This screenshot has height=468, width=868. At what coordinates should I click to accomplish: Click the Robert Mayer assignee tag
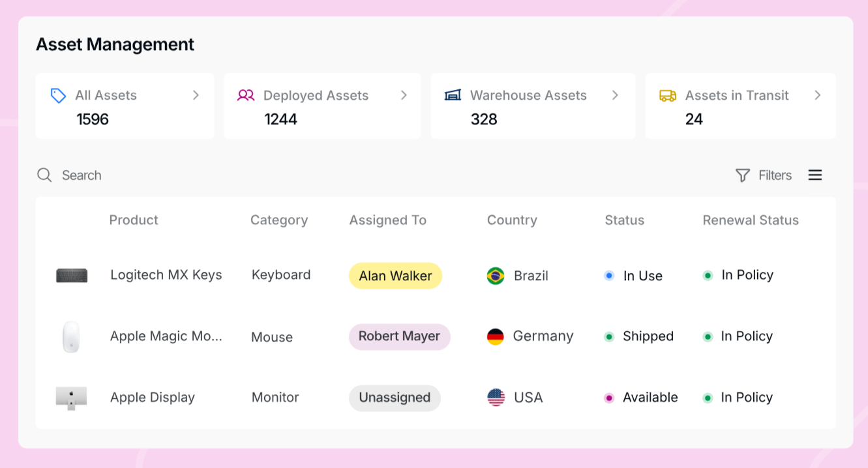pos(400,337)
